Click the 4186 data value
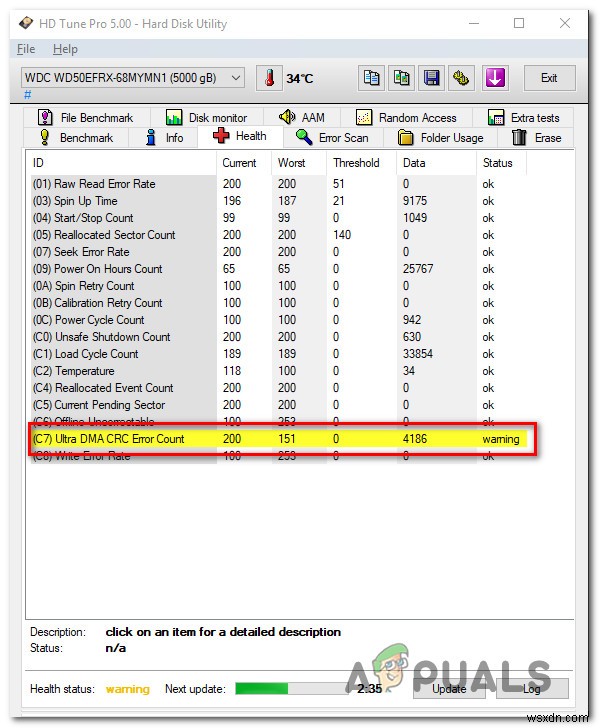Viewport: 600px width, 728px height. (415, 439)
